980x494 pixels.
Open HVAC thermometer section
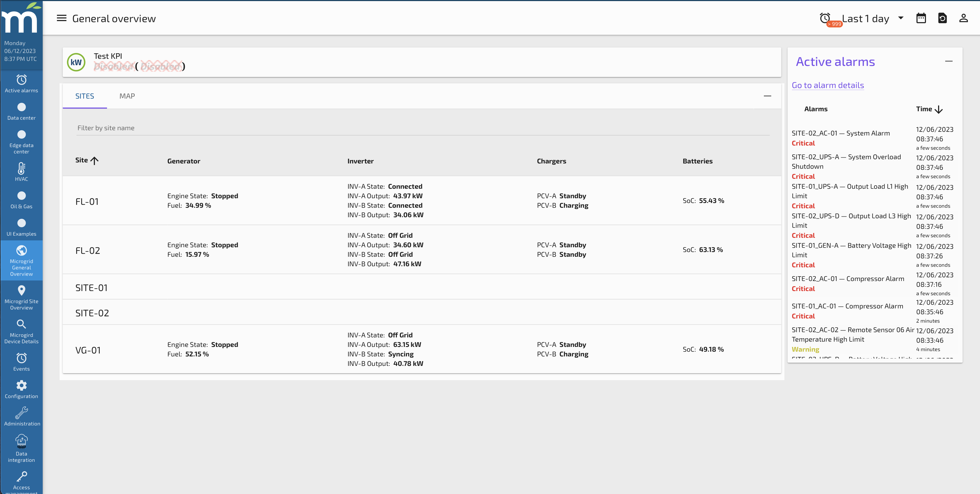21,172
